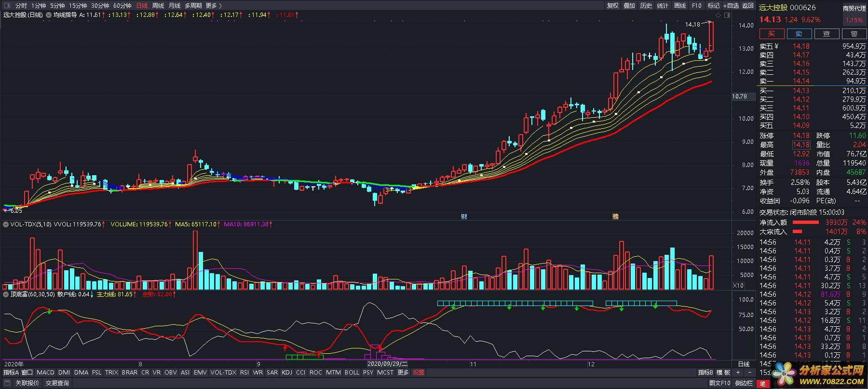Open the red 设置 settings link
The height and width of the screenshot is (389, 868).
419,373
